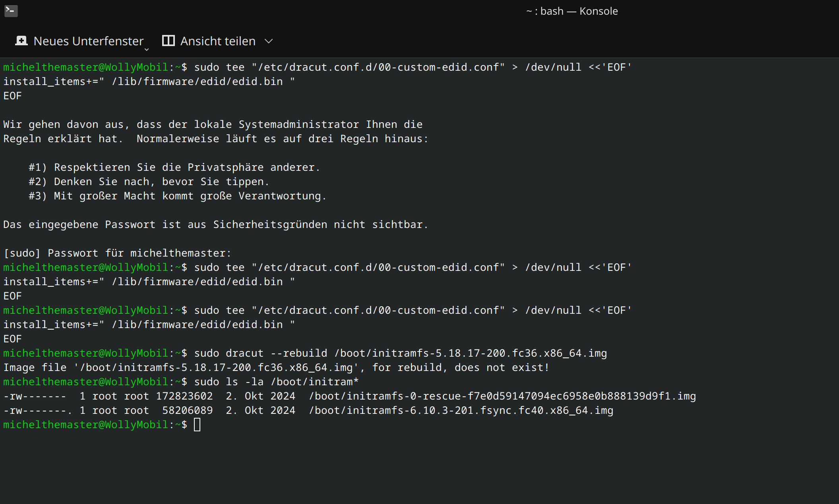Image resolution: width=839 pixels, height=504 pixels.
Task: Click the "sudo ls -la /boot/initram*" command
Action: 276,382
